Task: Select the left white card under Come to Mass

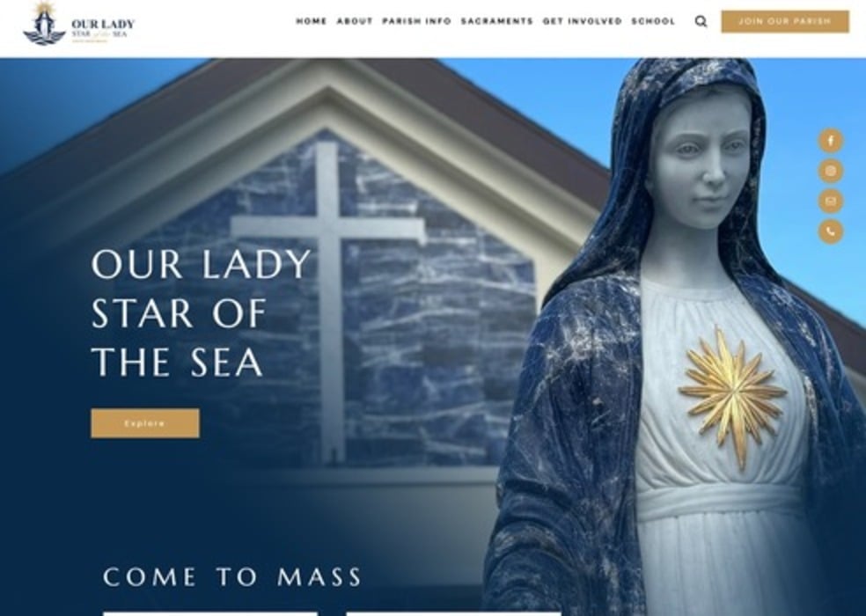Action: click(210, 613)
